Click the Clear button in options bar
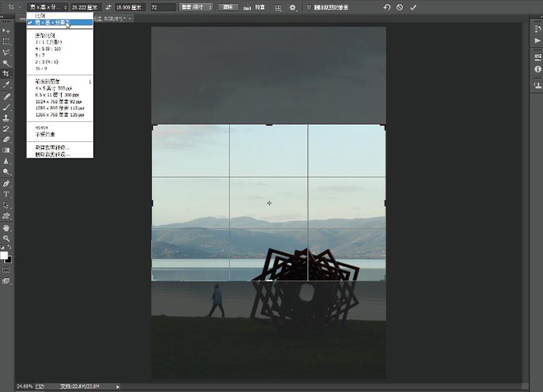543x392 pixels. tap(229, 7)
